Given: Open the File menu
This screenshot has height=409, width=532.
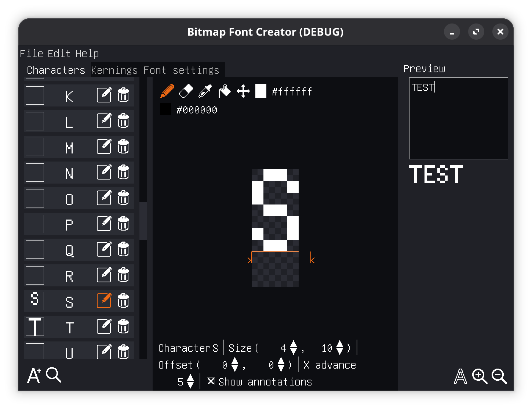Looking at the screenshot, I should (32, 54).
